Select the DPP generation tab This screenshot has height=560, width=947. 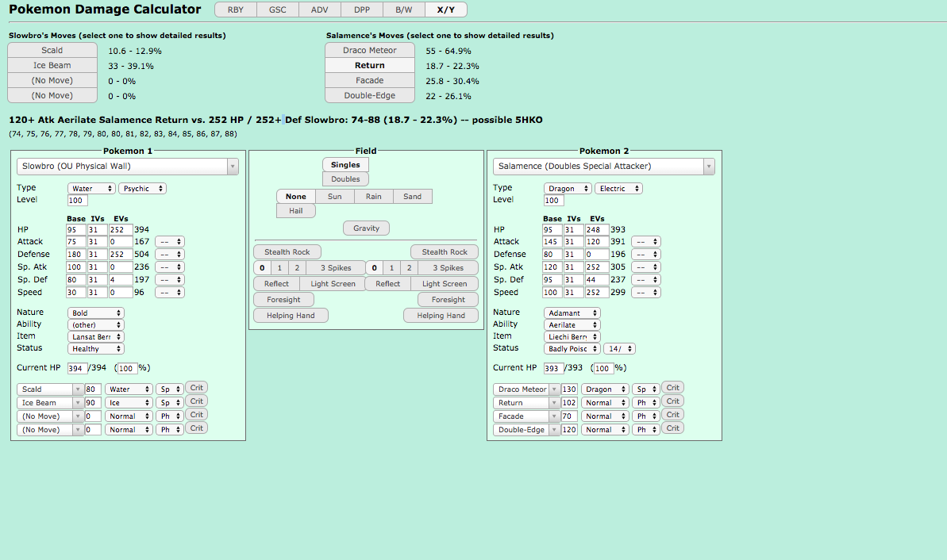pos(362,10)
